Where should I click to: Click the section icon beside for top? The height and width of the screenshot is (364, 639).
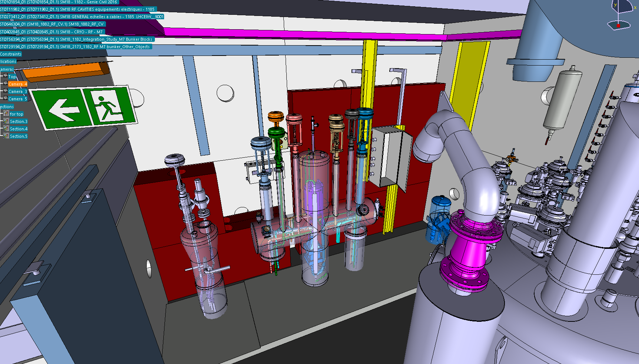[x=6, y=114]
